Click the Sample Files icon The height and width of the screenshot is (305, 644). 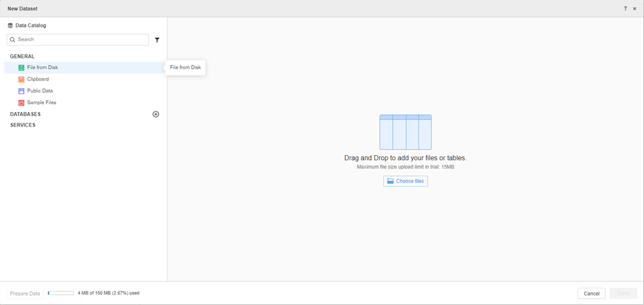click(x=21, y=102)
